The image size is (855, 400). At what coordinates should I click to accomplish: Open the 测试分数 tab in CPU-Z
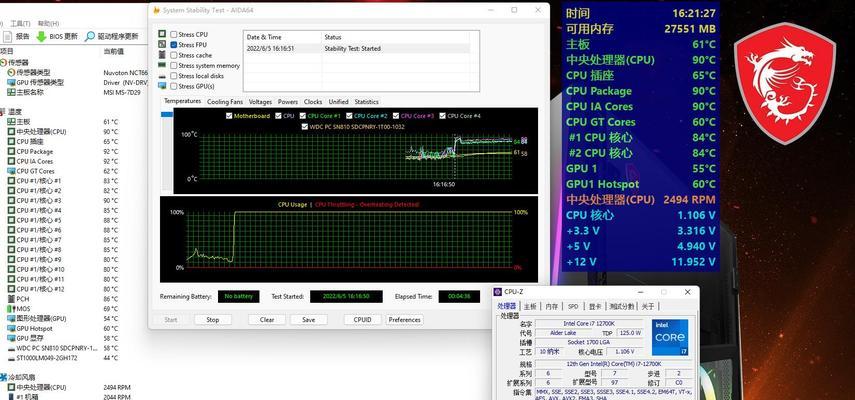[622, 306]
